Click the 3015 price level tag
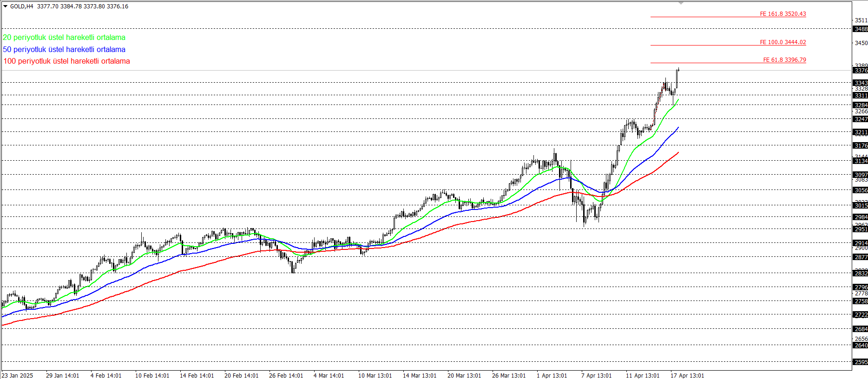 [861, 206]
